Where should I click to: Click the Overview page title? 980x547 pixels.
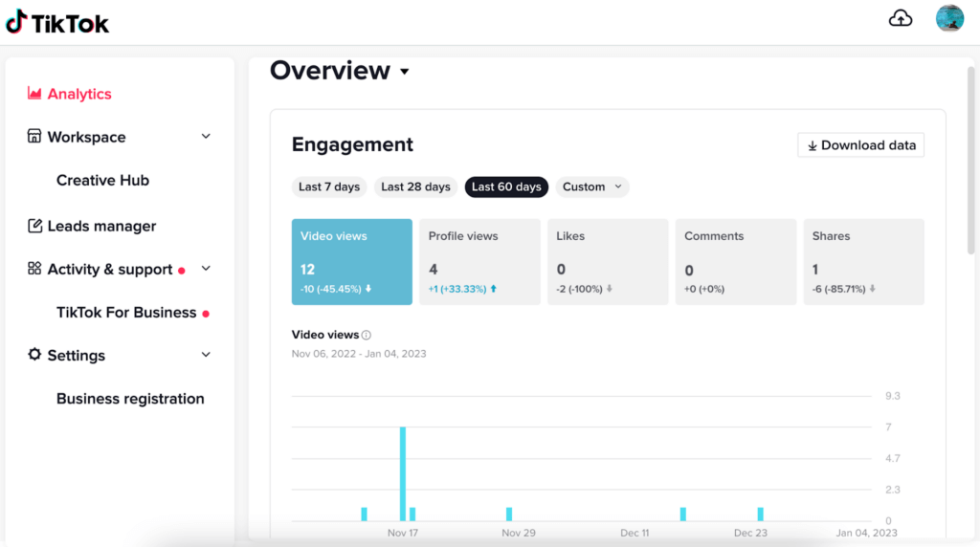click(330, 71)
